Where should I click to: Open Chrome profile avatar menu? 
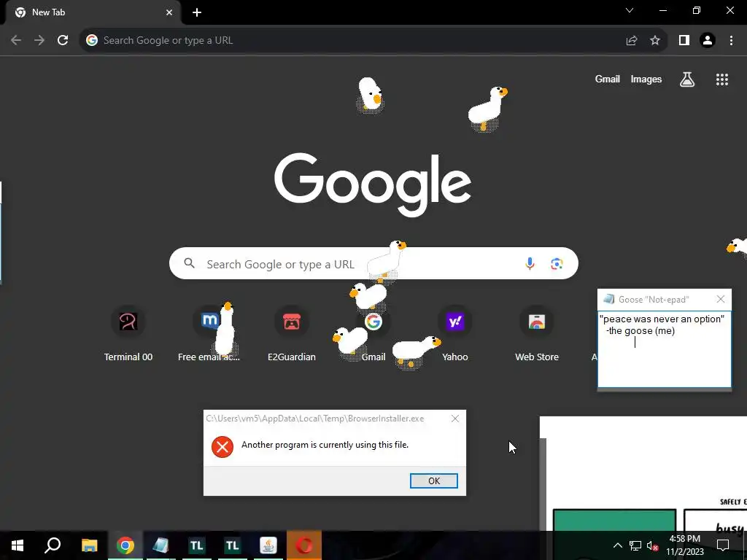[708, 41]
